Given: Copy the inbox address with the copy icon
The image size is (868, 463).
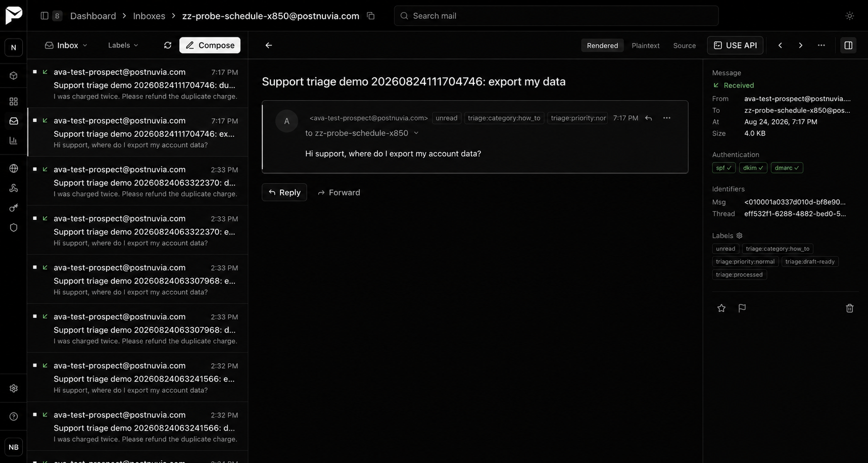Looking at the screenshot, I should 370,16.
